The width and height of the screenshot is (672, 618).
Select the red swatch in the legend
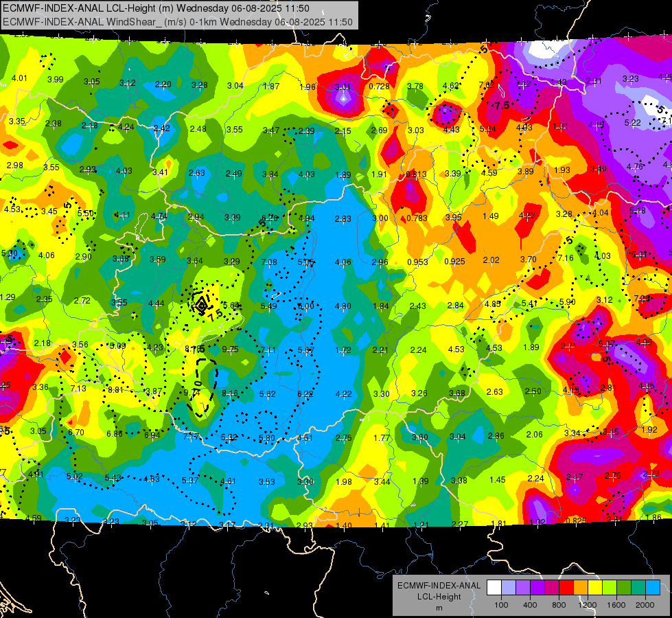tap(566, 588)
